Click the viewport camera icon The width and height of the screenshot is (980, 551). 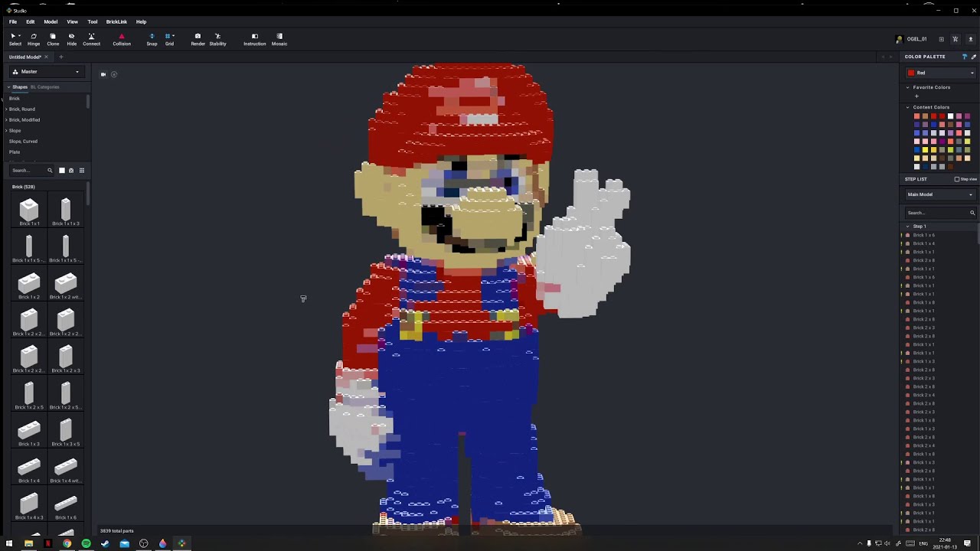pyautogui.click(x=103, y=74)
